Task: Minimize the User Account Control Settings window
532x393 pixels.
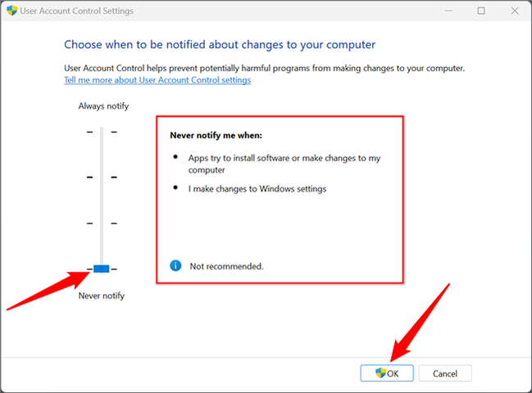Action: [448, 11]
